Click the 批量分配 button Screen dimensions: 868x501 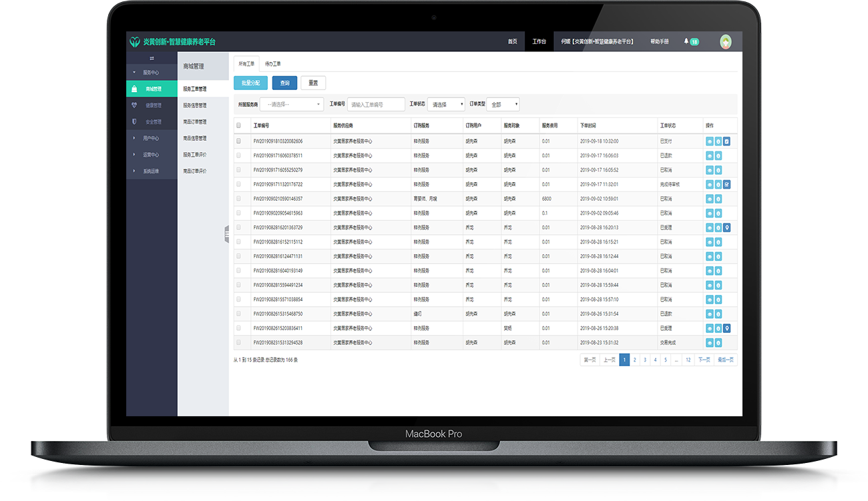tap(251, 83)
